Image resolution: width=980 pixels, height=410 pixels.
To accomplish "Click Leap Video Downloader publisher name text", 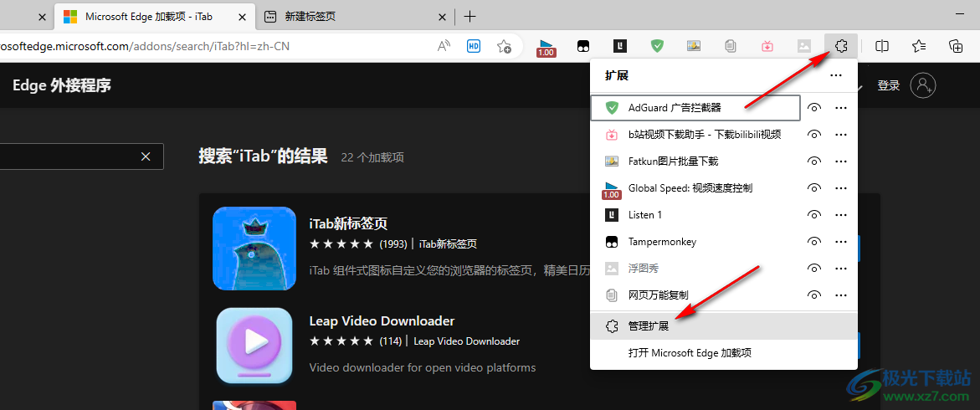I will pyautogui.click(x=467, y=341).
